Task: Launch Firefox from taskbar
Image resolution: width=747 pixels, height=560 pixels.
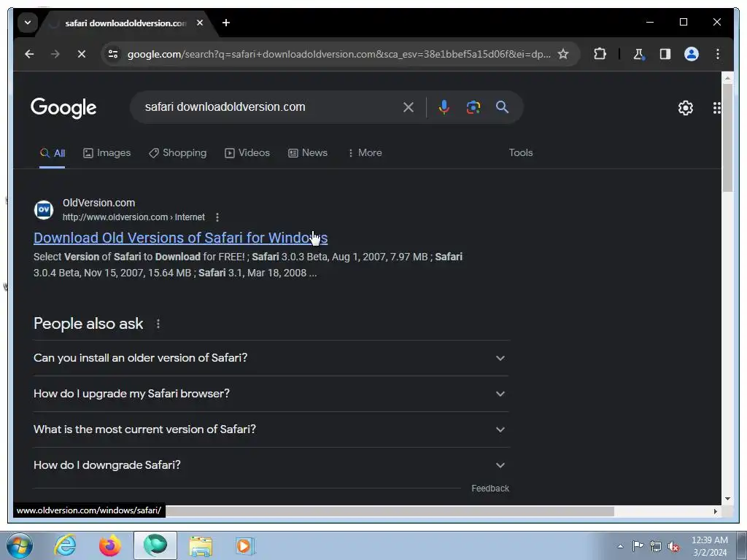Action: pos(110,545)
